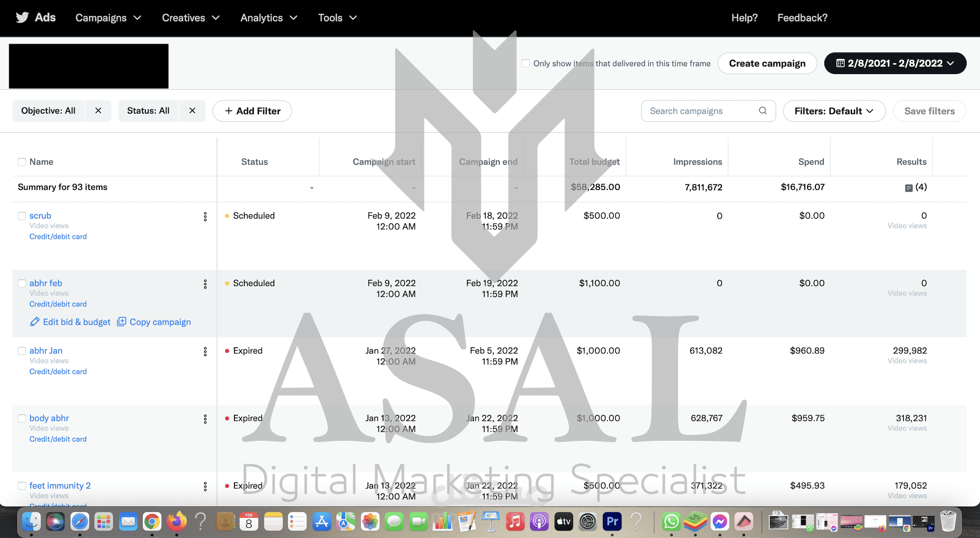The width and height of the screenshot is (980, 538).
Task: Click Edit bid & budget pencil
Action: pos(35,321)
